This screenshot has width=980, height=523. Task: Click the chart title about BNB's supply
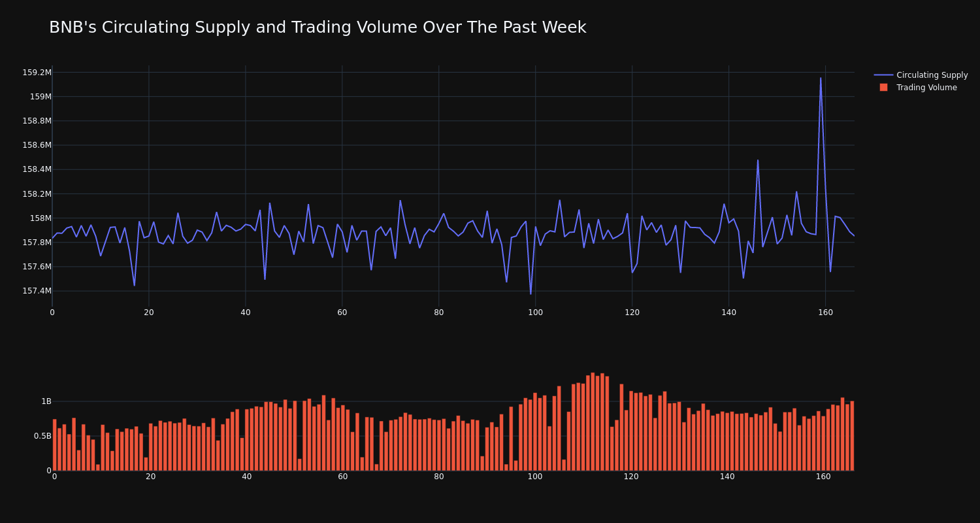(318, 27)
